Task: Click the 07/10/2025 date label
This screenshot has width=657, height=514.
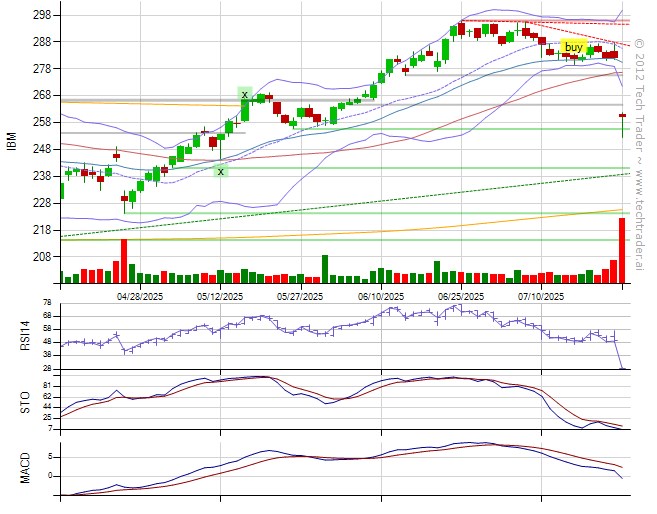Action: pyautogui.click(x=541, y=297)
